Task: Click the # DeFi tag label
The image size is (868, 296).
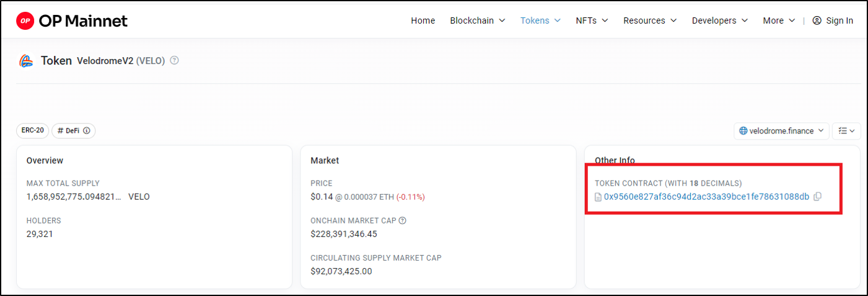Action: [x=68, y=131]
